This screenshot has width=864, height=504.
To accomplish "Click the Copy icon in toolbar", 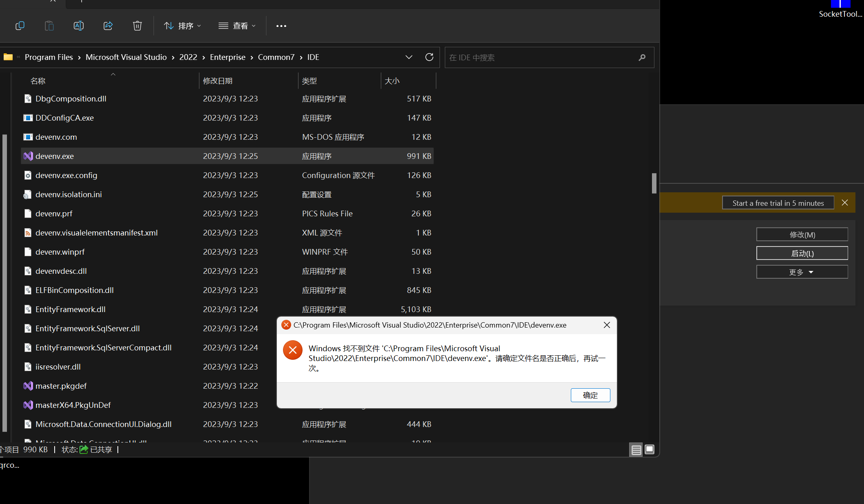I will point(20,26).
